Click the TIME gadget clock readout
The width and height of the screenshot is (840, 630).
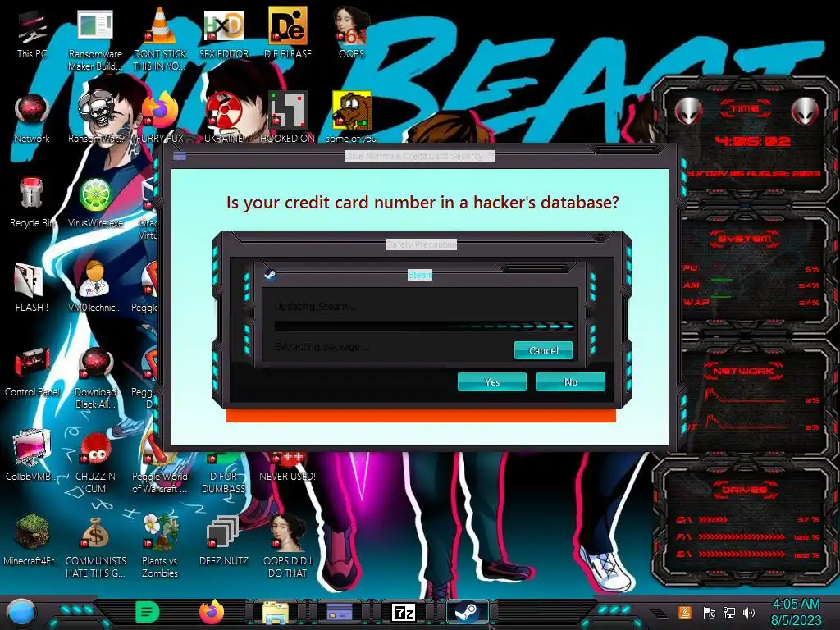(753, 141)
